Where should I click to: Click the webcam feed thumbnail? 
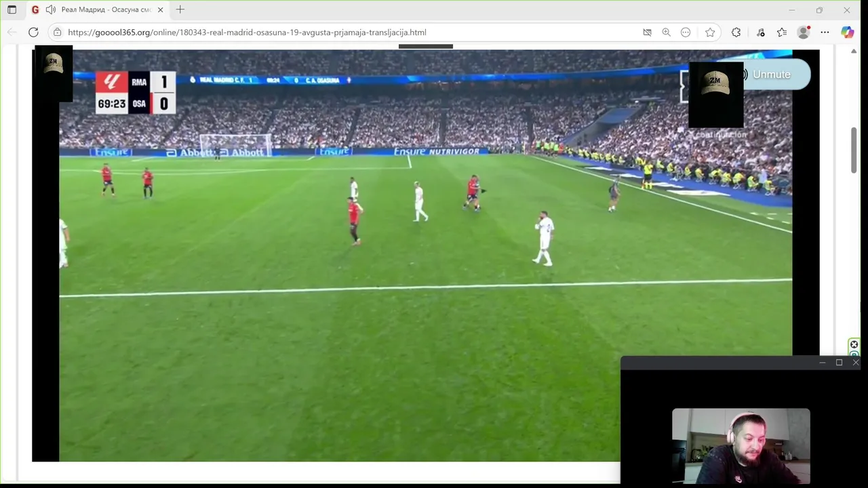tap(741, 445)
